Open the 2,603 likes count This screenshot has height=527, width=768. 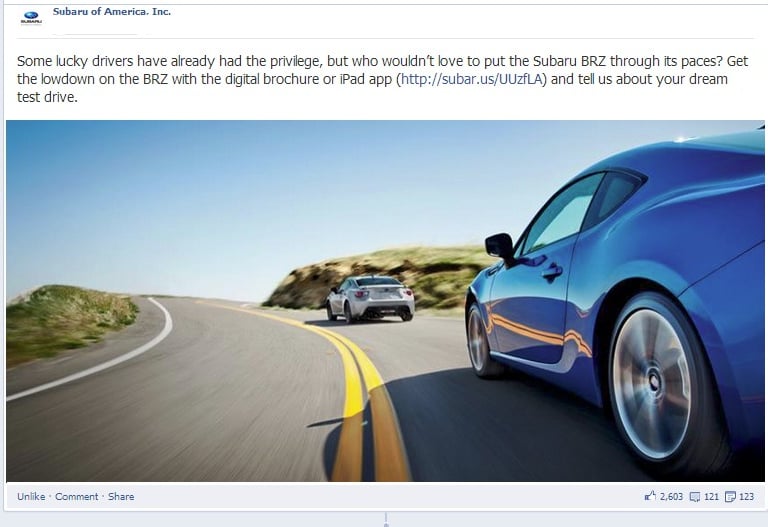tap(671, 497)
